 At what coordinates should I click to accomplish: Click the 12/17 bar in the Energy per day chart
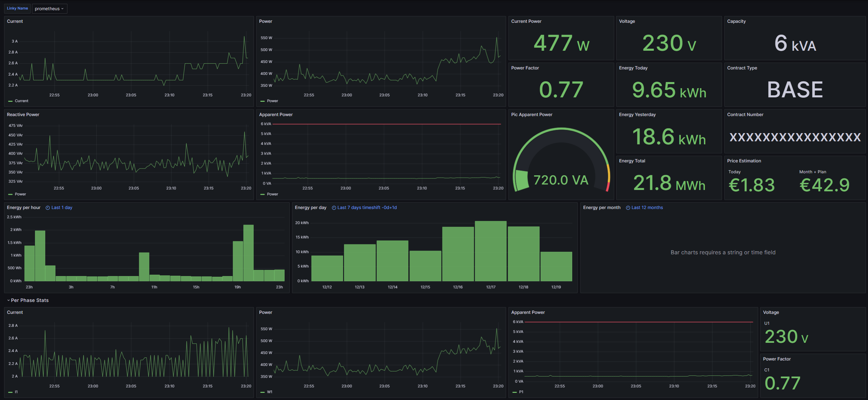click(x=491, y=251)
